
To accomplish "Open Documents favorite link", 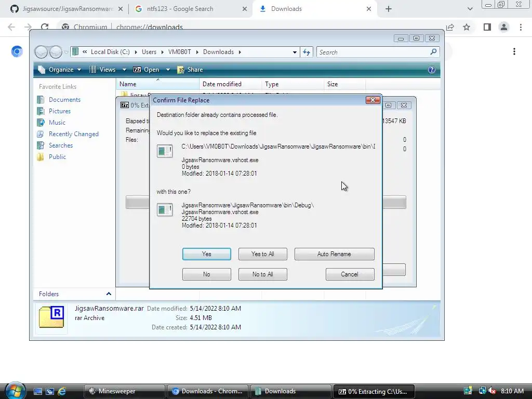I will click(x=64, y=99).
